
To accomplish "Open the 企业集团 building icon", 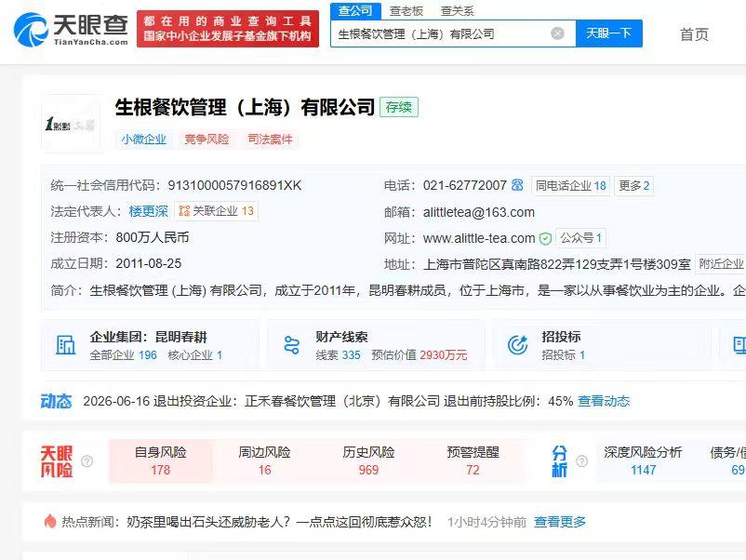I will point(65,345).
